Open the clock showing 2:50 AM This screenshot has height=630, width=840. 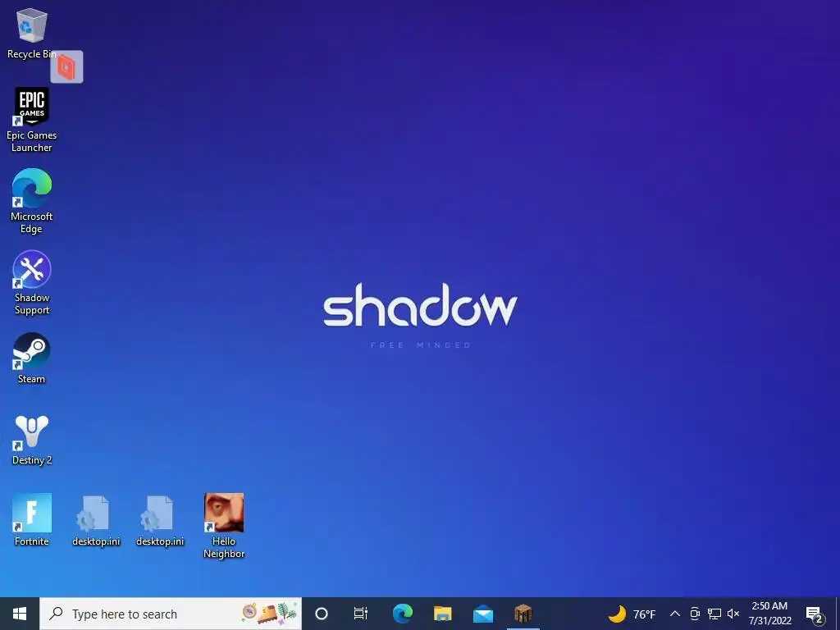[x=769, y=614]
